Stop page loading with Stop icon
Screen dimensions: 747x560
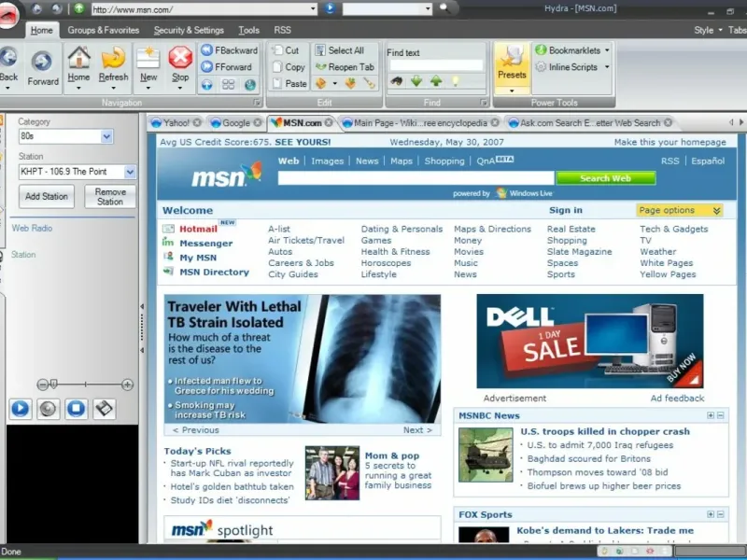(x=180, y=58)
